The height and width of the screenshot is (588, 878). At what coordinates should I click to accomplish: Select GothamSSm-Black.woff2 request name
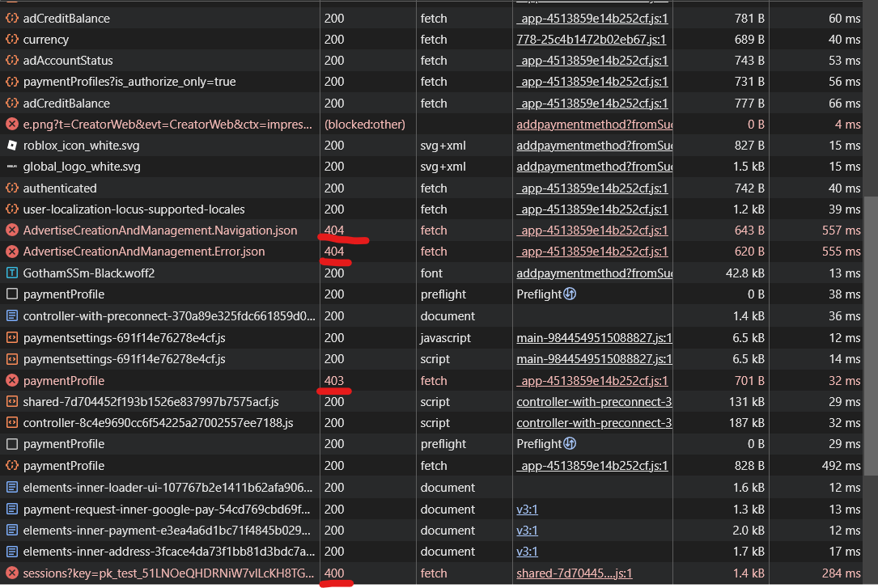click(89, 273)
